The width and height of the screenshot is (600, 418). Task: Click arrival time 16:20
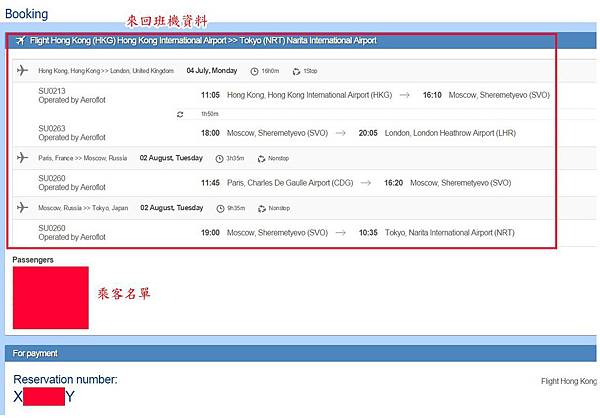pos(393,183)
